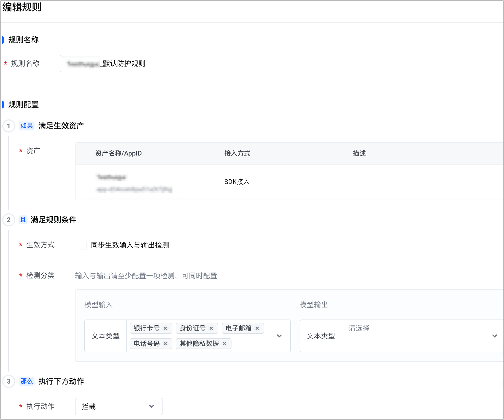Remove the 银行卡号 tag

(x=165, y=328)
